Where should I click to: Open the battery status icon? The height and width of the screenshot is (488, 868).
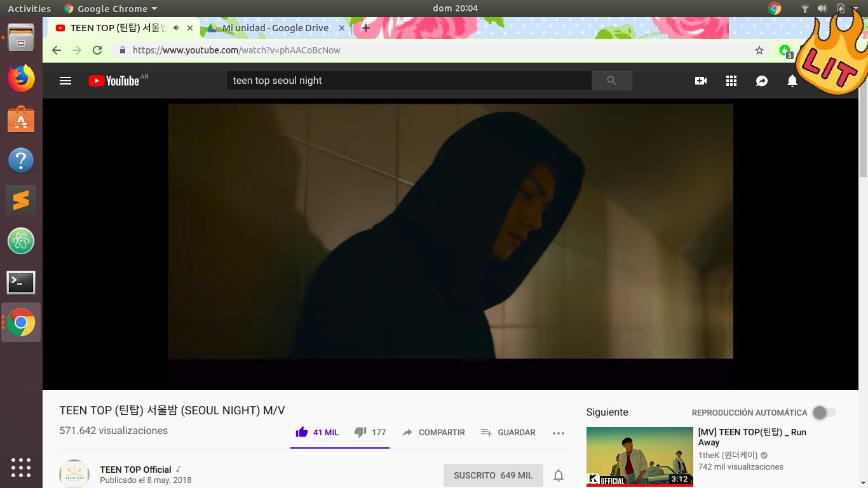[x=840, y=8]
